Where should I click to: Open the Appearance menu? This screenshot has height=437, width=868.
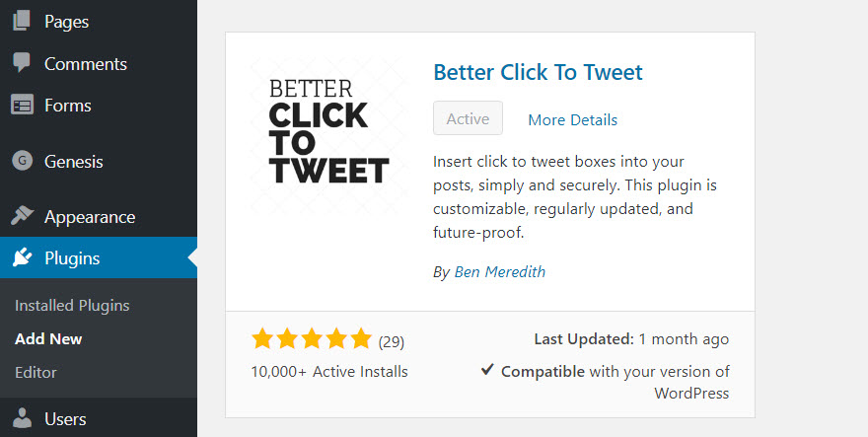[89, 217]
